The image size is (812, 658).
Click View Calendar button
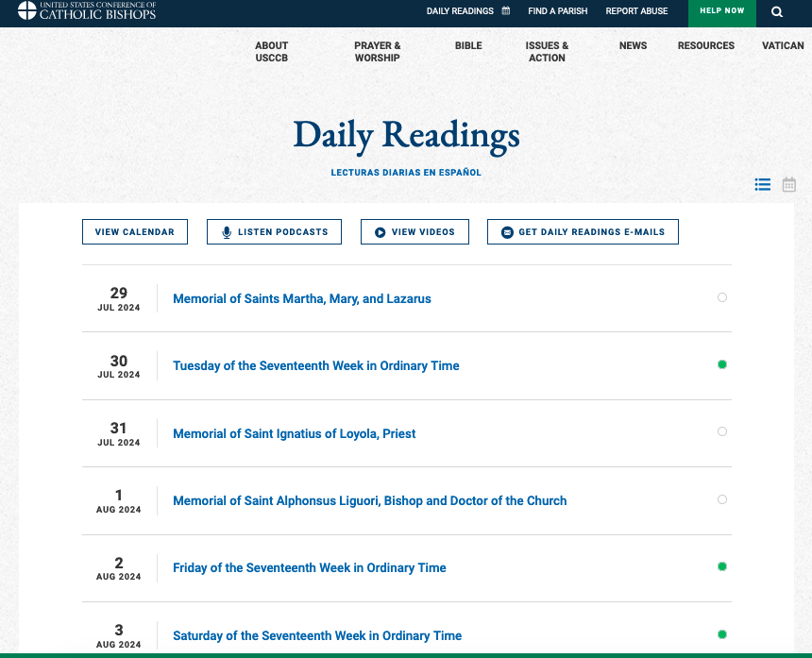[x=135, y=232]
